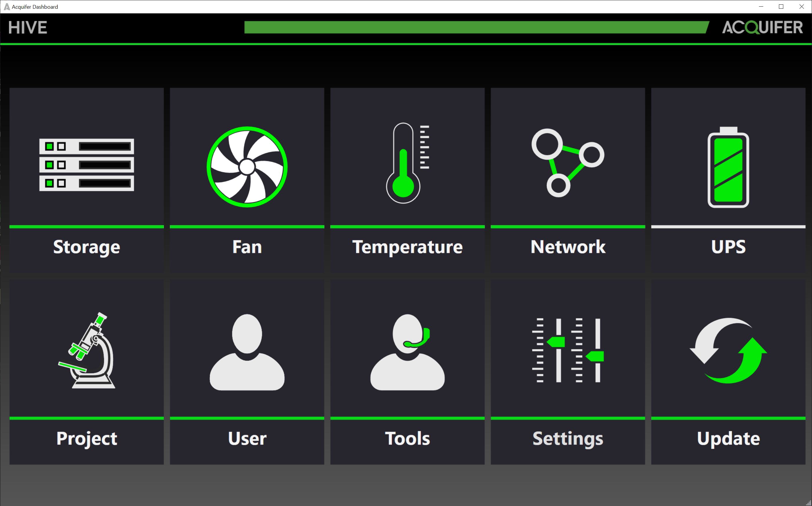Viewport: 812px width, 506px height.
Task: Click the HIVE title in the header
Action: click(x=28, y=28)
